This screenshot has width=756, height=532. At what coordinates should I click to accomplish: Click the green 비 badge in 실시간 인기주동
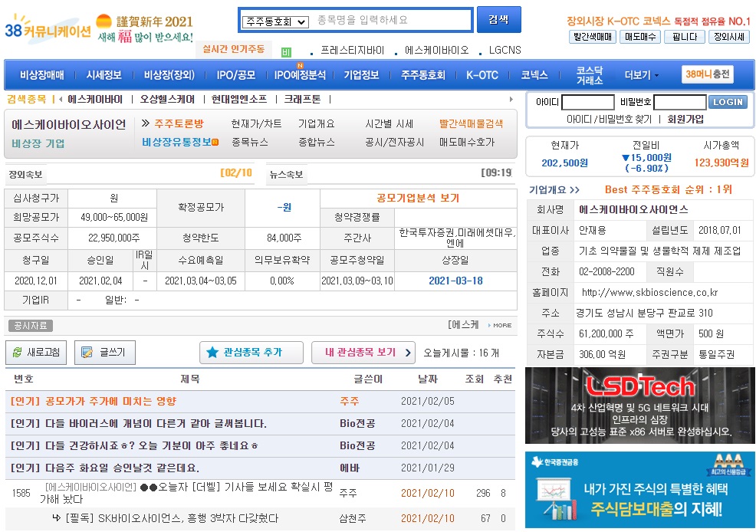click(x=286, y=52)
